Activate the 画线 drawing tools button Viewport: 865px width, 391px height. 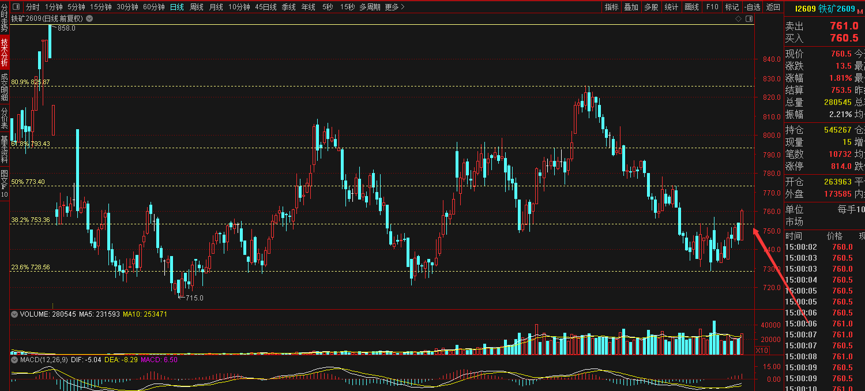691,7
